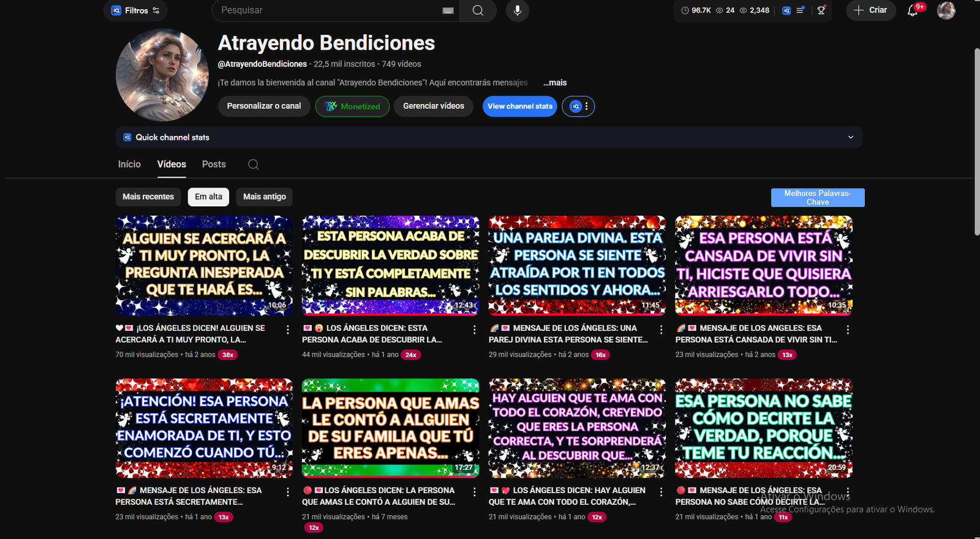The image size is (980, 539).
Task: Open the 'ESA PERSONA NO SABE' video thumbnail
Action: click(x=763, y=428)
